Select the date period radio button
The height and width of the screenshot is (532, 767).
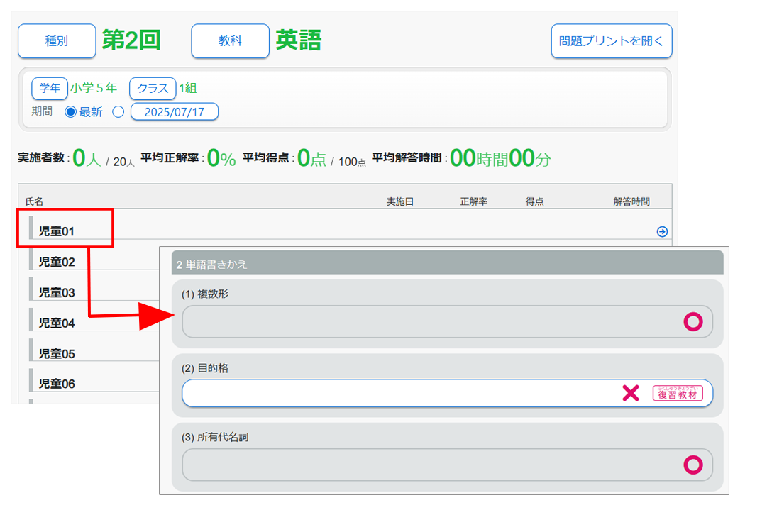coord(118,112)
